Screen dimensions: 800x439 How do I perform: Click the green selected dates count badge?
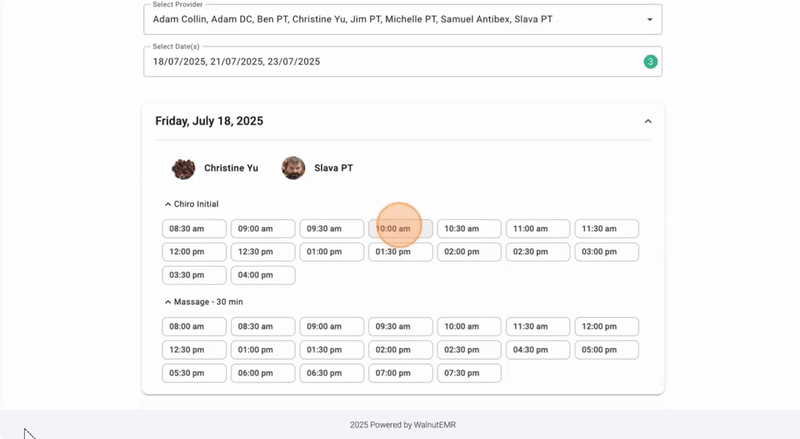[x=650, y=62]
